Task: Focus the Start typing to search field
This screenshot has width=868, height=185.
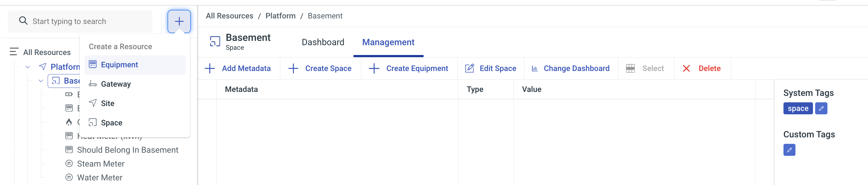Action: [80, 21]
